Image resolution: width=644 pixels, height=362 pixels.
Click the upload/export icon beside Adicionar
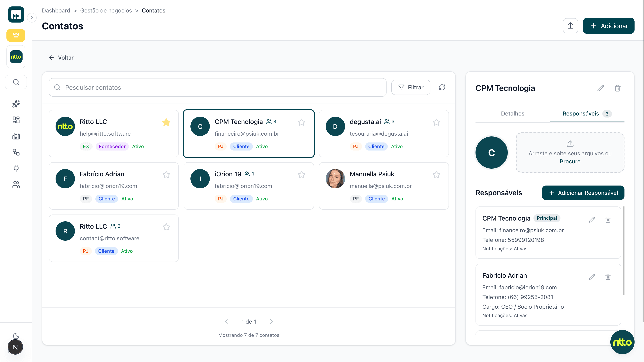click(570, 26)
